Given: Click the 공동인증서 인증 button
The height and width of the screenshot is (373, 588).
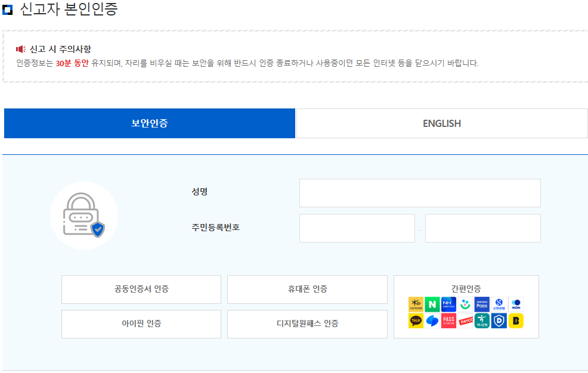Looking at the screenshot, I should coord(141,290).
